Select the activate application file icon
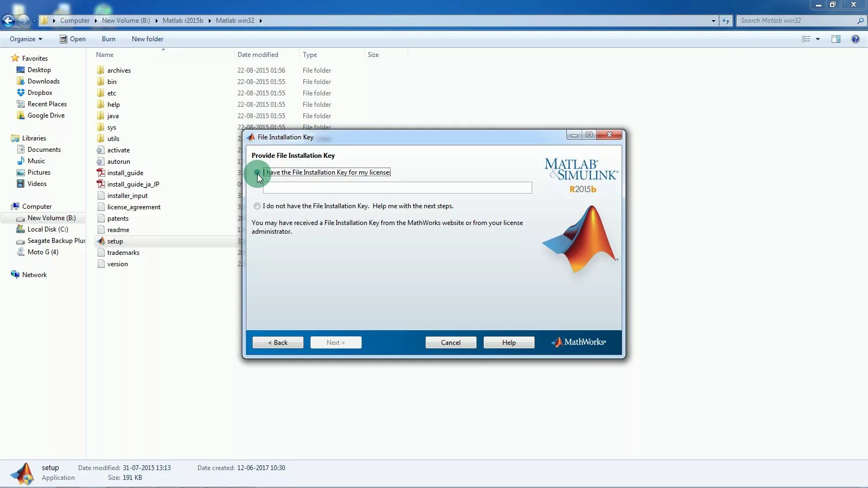This screenshot has width=868, height=488. click(x=100, y=150)
